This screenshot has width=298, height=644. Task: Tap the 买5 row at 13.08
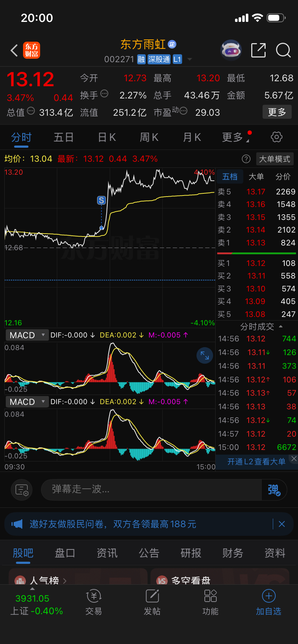257,314
